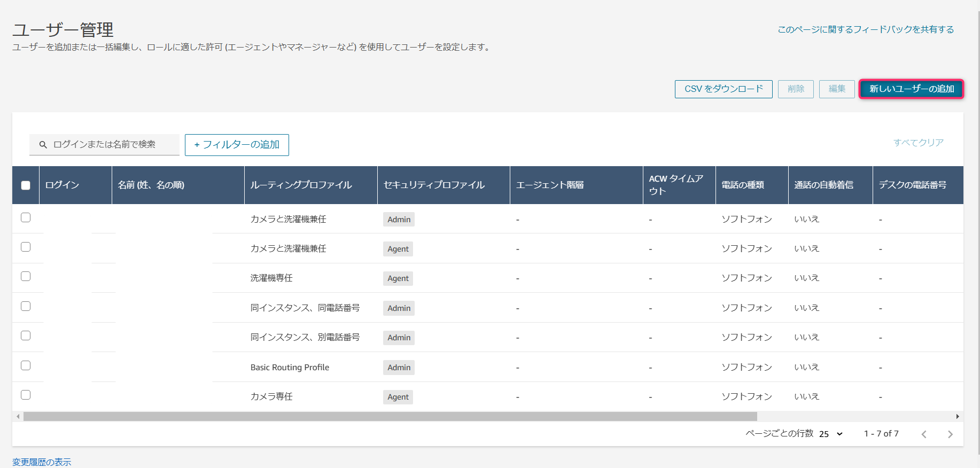The height and width of the screenshot is (468, 980).
Task: Download users with CSV をダウンロード
Action: [723, 89]
